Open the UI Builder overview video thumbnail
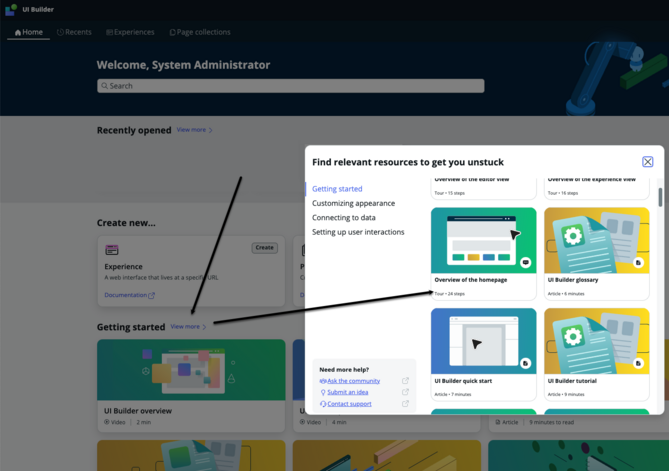The width and height of the screenshot is (669, 471). coord(191,369)
